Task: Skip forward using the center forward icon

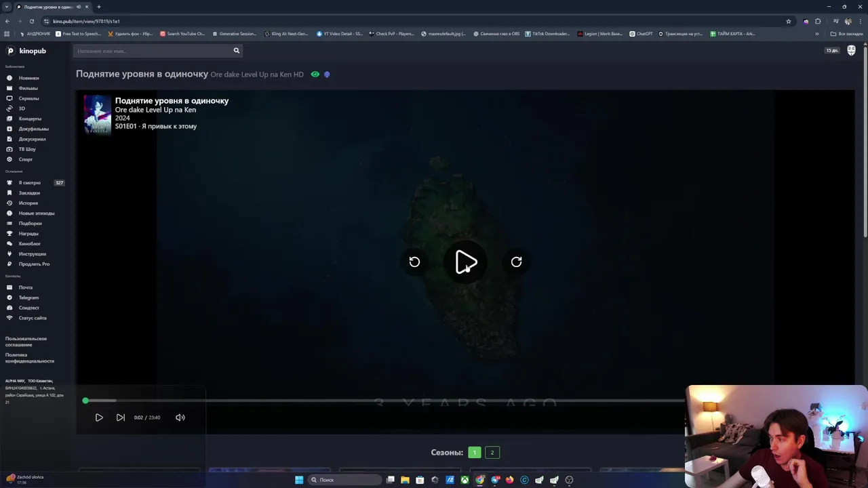Action: (x=516, y=262)
